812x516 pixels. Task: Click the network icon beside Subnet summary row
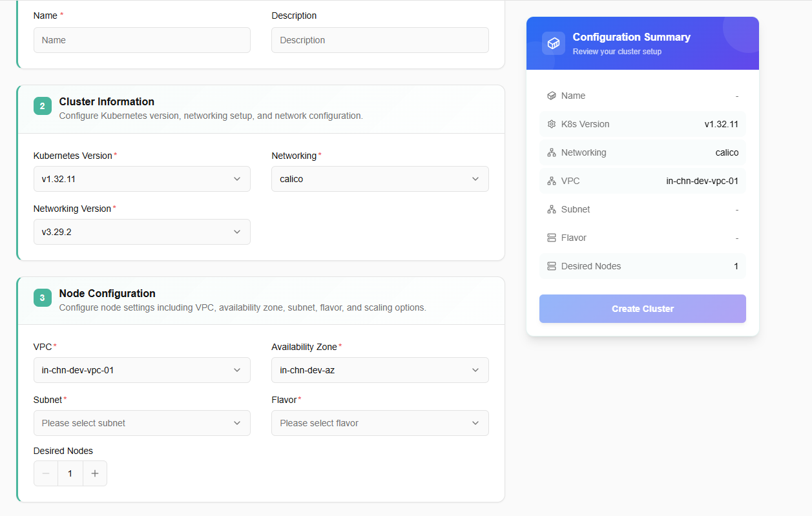[x=551, y=209]
